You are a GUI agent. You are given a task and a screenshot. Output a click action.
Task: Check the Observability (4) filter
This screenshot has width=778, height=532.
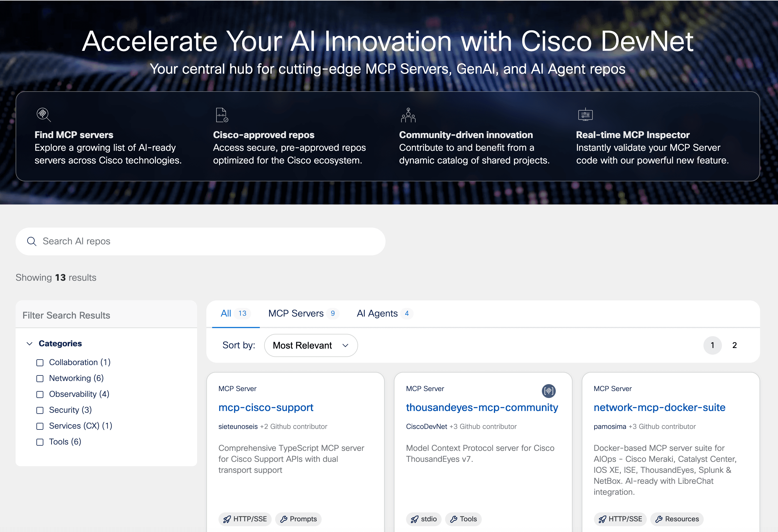point(40,394)
